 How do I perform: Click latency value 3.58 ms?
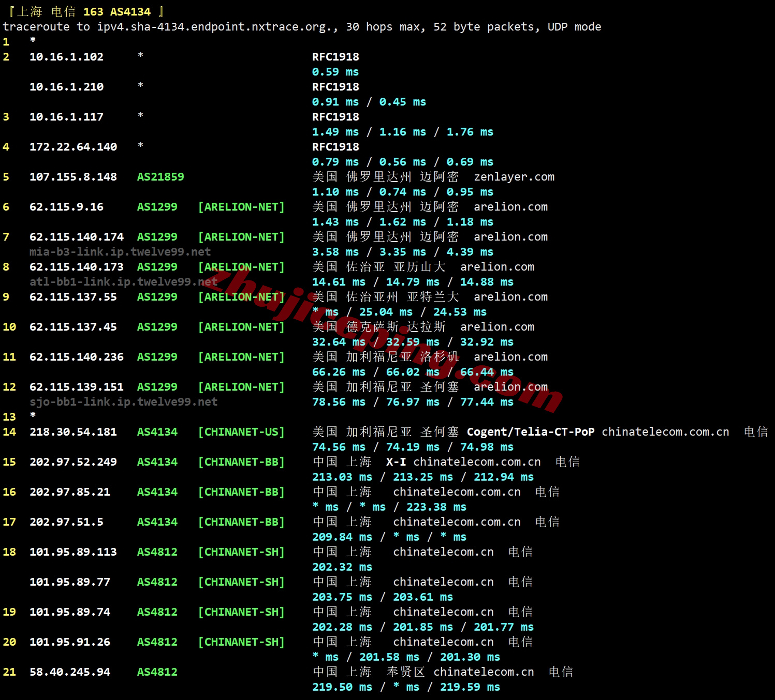(335, 252)
